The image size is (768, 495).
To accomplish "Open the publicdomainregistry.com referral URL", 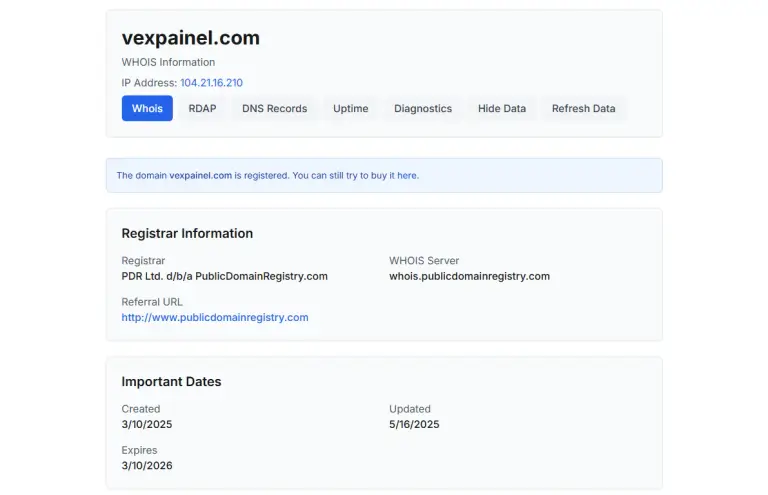I will tap(215, 317).
